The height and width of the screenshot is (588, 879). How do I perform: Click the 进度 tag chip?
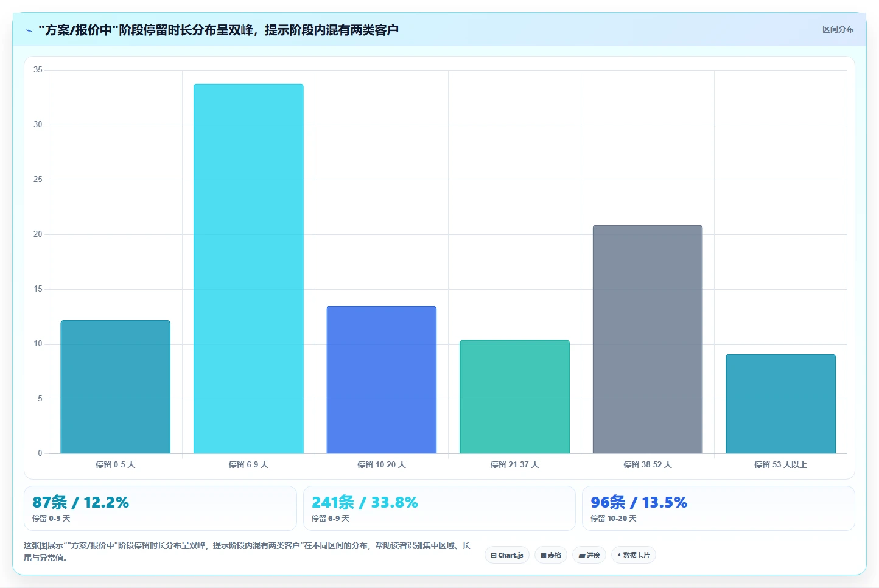(589, 555)
